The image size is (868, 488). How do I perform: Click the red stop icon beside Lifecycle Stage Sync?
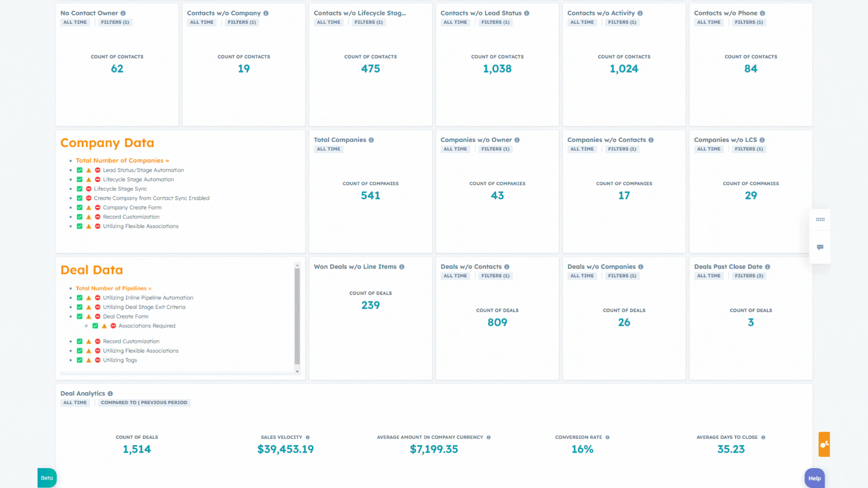click(x=89, y=189)
